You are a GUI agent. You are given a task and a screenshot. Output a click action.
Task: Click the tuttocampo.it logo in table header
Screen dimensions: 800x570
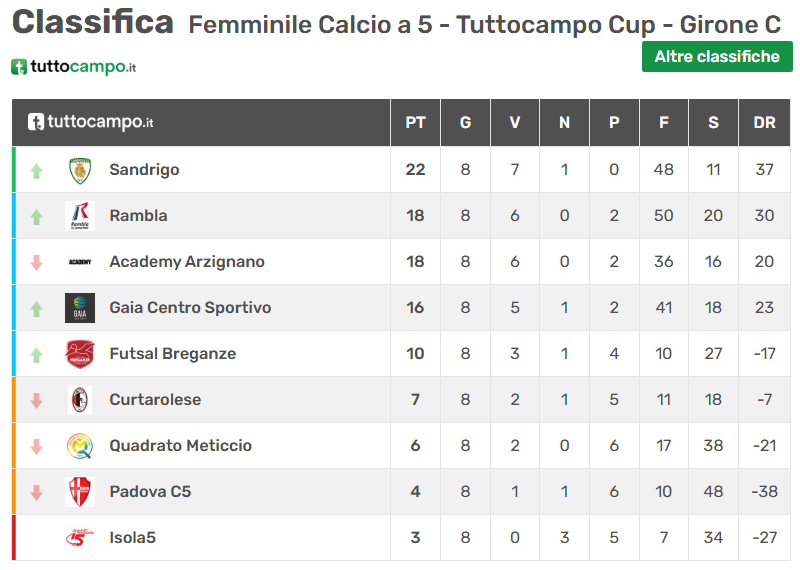91,123
